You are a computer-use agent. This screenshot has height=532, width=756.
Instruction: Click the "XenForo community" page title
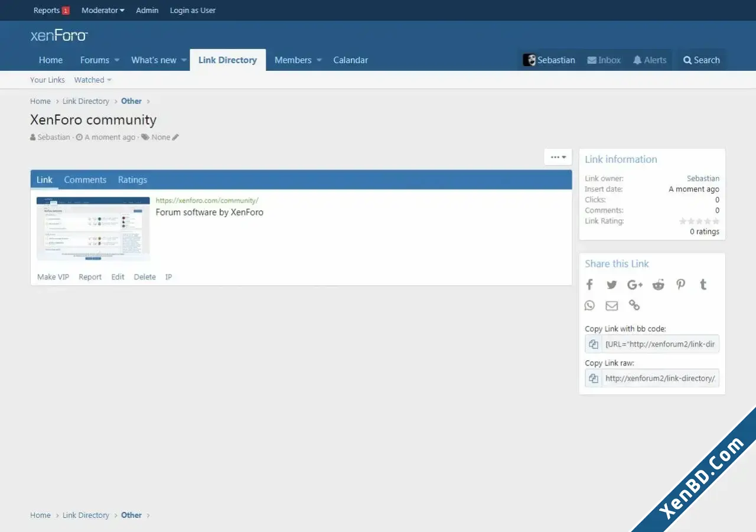tap(93, 120)
